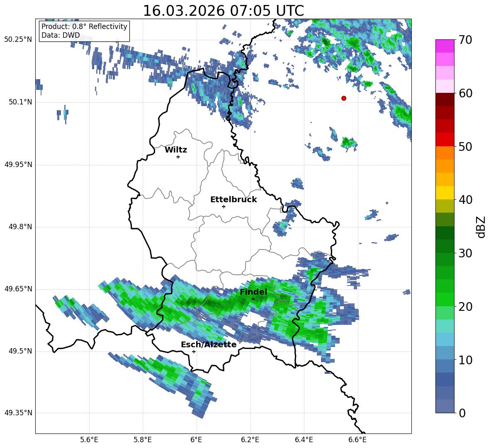Click the 5.8°E longitude label
This screenshot has height=448, width=491.
coord(143,440)
